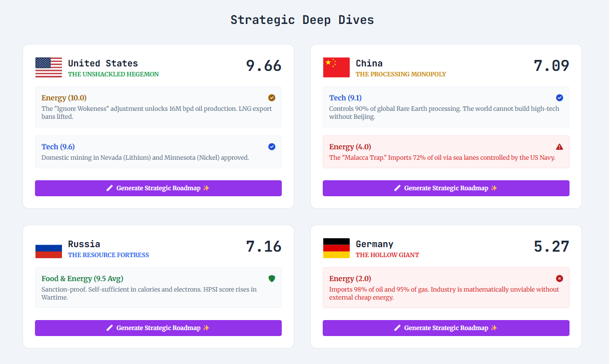Screen dimensions: 609x364
Task: Click "The Resource Fortress" subtitle
Action: click(x=108, y=255)
